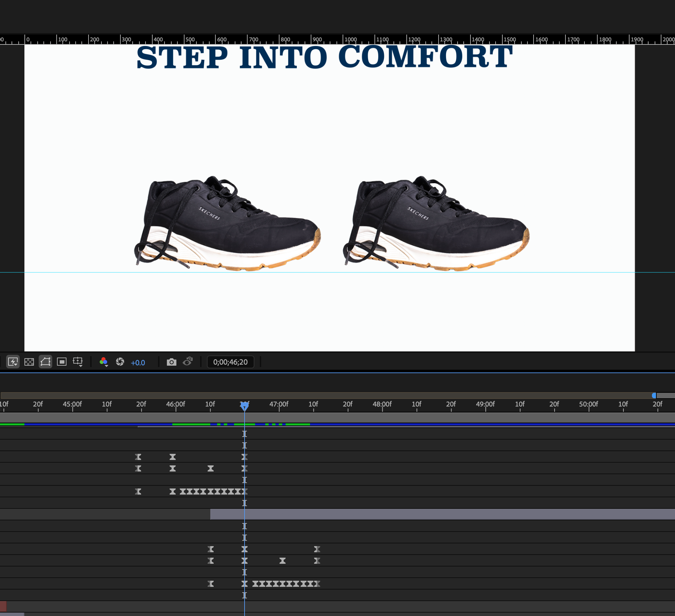Select the left shoe in the composition

click(x=227, y=223)
